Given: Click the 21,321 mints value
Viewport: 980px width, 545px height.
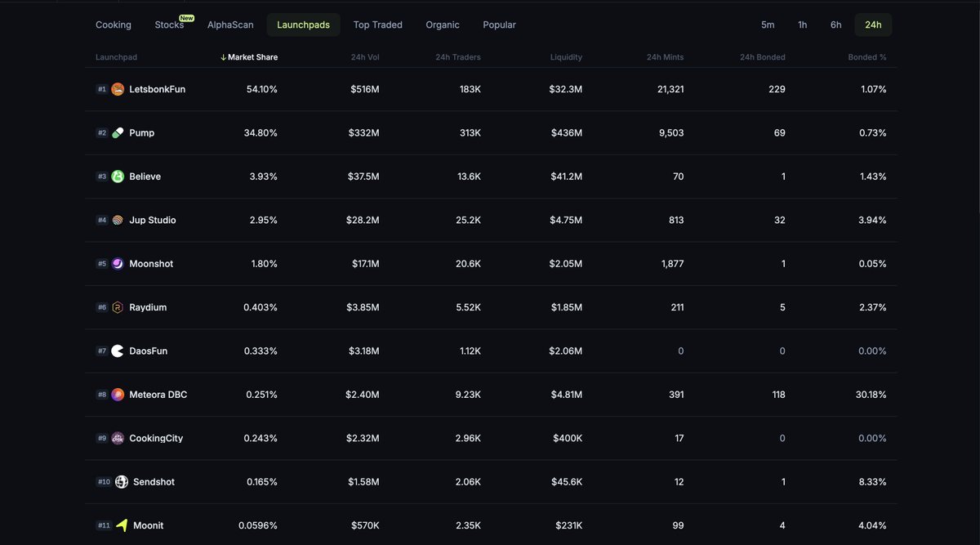Looking at the screenshot, I should (670, 89).
